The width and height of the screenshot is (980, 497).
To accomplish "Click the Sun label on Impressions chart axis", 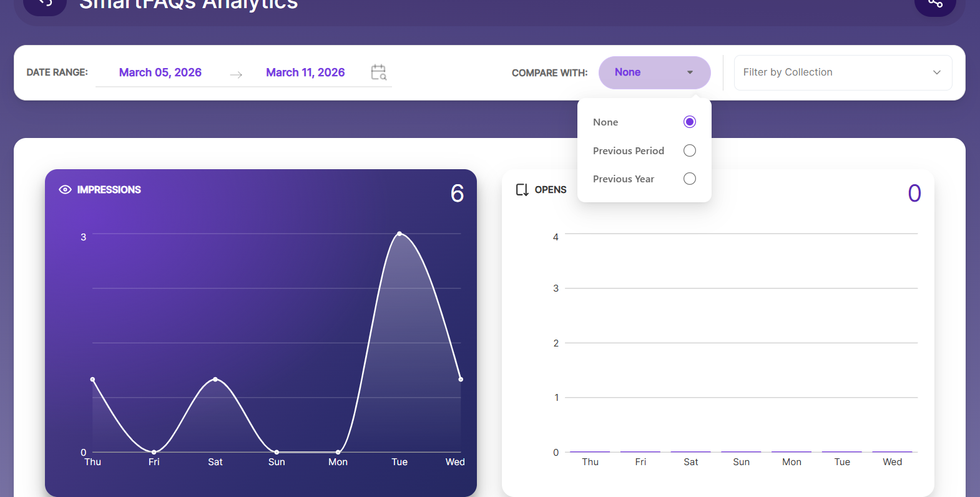I will click(x=277, y=462).
